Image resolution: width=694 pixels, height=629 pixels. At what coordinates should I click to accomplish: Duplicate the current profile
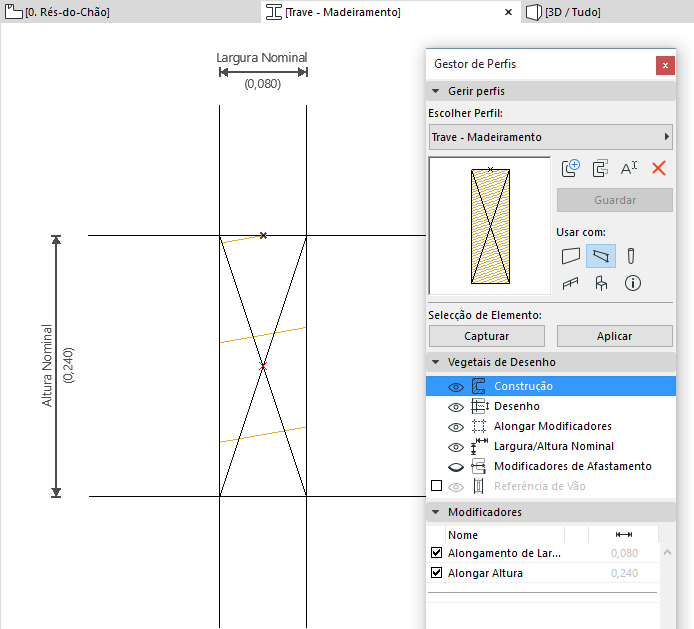(600, 169)
